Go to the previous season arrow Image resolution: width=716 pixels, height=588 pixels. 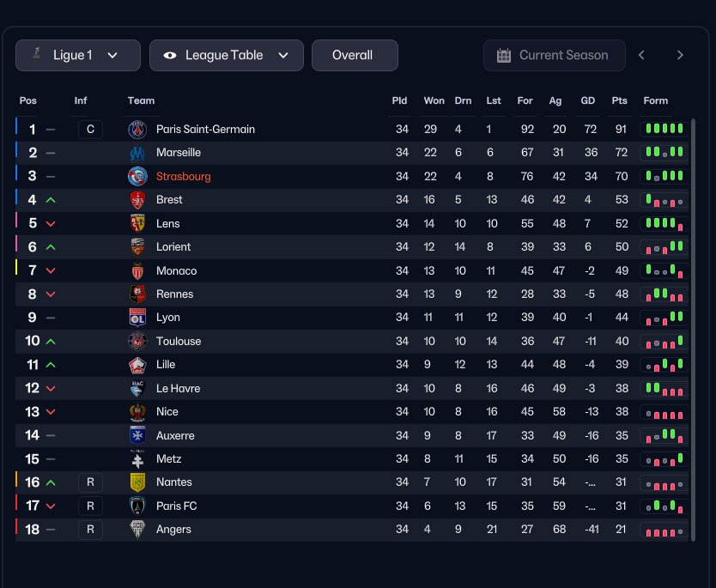(641, 55)
